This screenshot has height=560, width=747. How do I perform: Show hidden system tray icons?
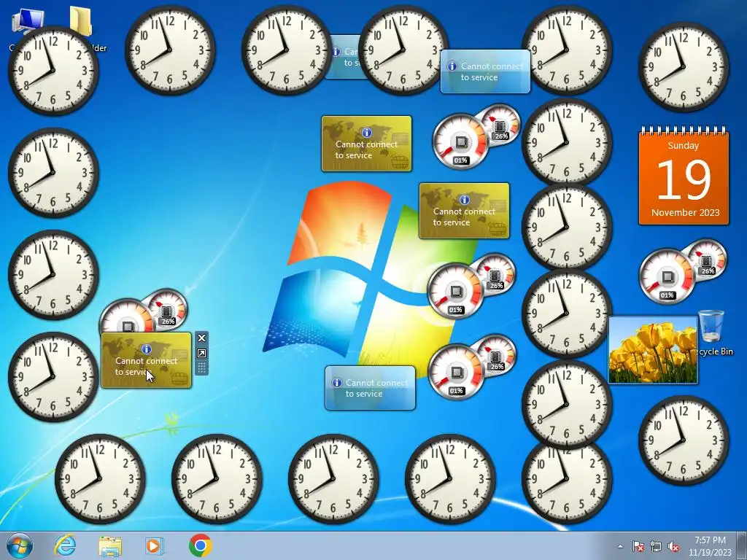pos(620,546)
